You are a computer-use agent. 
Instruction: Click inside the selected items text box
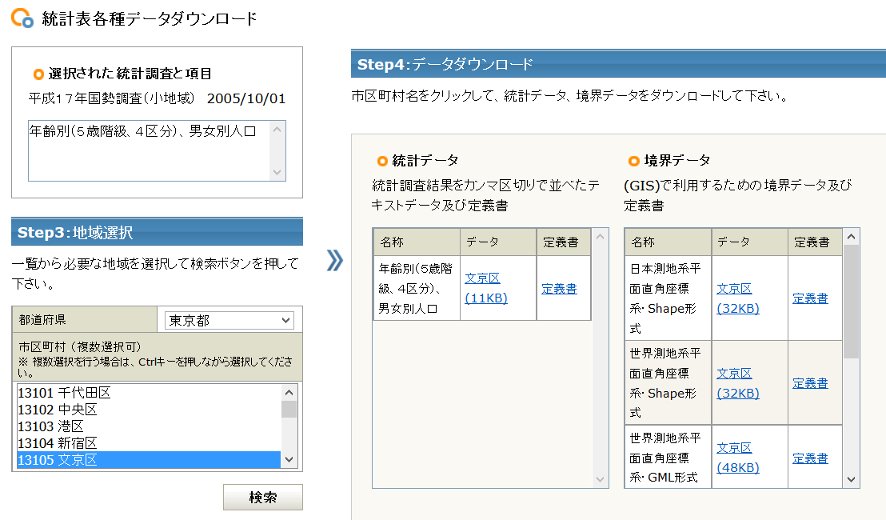click(x=150, y=151)
